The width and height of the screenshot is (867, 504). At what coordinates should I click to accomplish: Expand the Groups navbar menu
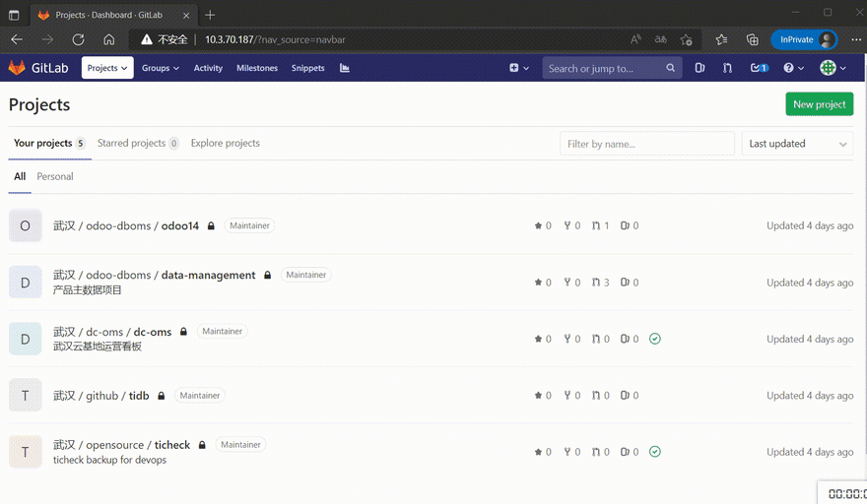161,68
